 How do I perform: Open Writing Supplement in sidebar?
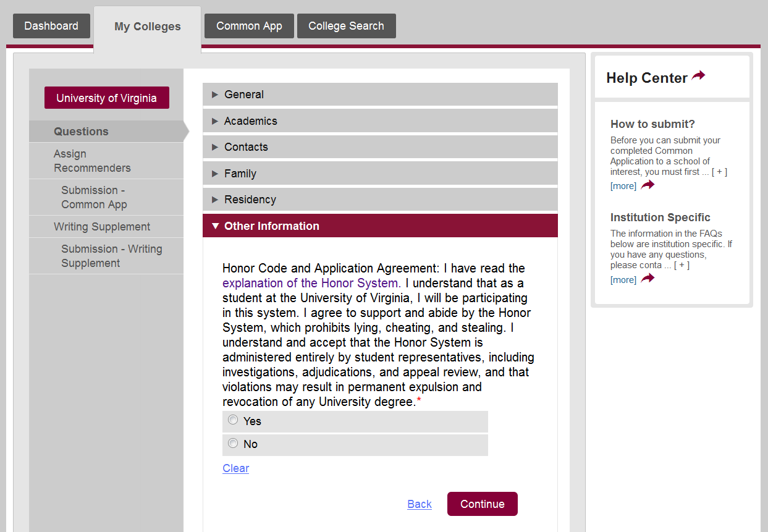tap(106, 227)
